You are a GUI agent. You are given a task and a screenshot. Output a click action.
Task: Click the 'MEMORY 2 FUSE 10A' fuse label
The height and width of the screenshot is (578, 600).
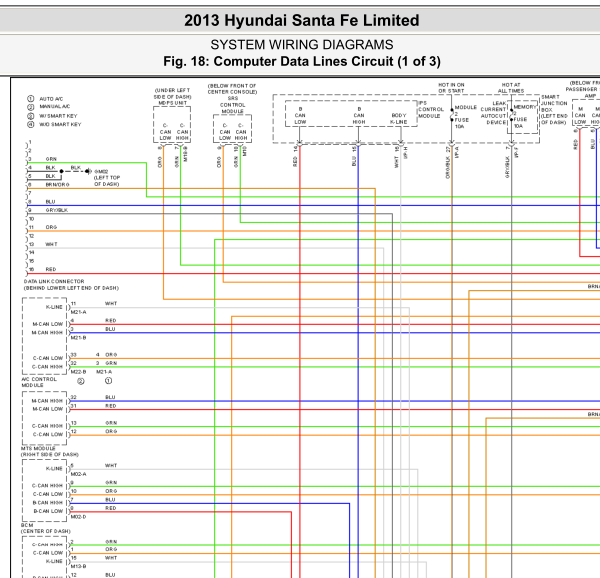pos(524,116)
